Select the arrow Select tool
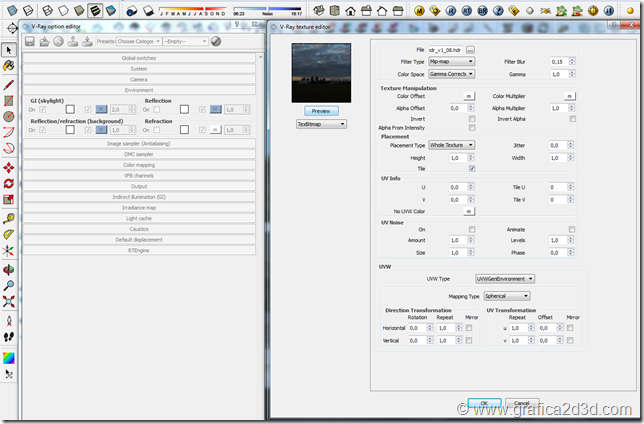 pos(9,49)
